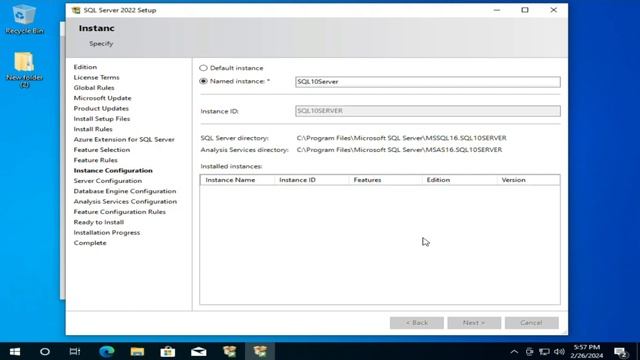Select Install Rules step
The image size is (640, 360).
tap(93, 129)
